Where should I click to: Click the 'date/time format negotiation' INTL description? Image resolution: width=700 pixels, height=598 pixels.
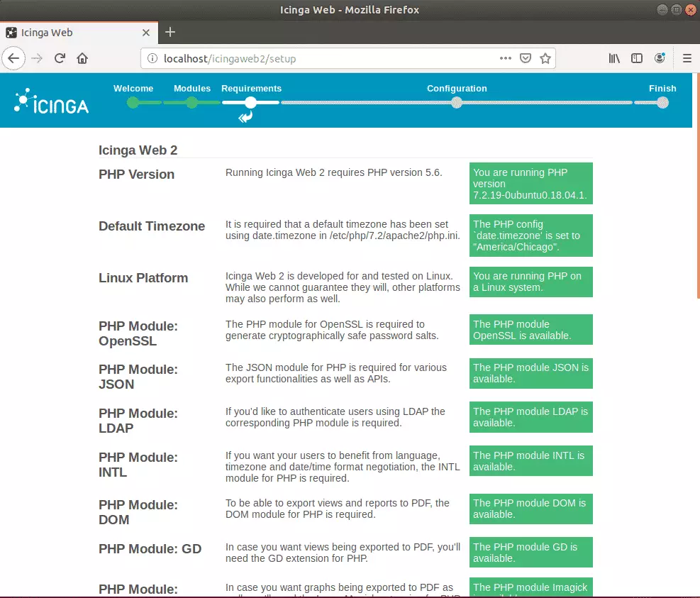pyautogui.click(x=343, y=467)
